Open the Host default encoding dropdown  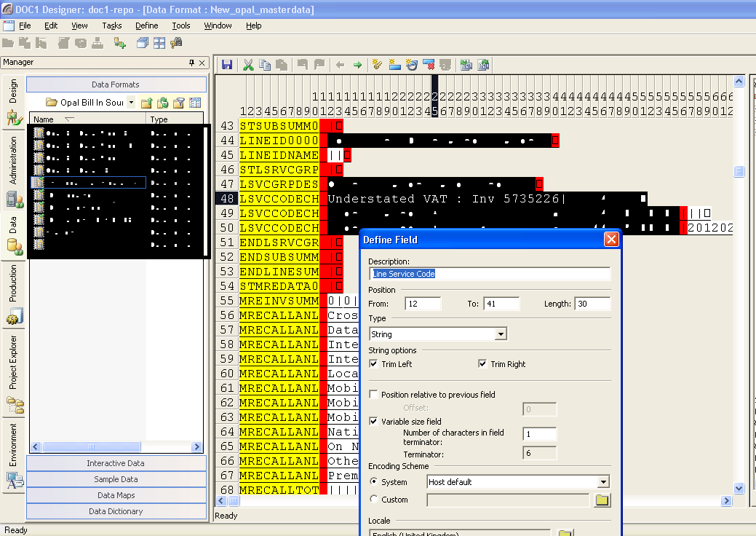(603, 481)
